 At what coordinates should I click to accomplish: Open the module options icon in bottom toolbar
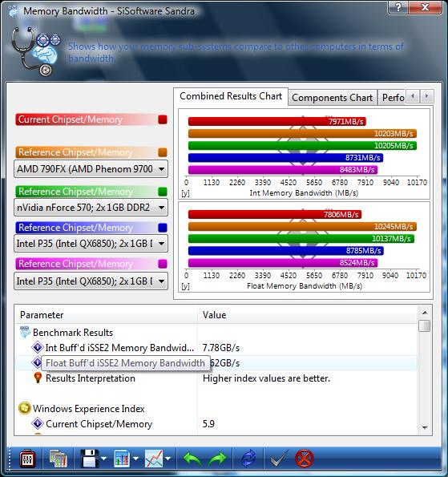pyautogui.click(x=27, y=459)
